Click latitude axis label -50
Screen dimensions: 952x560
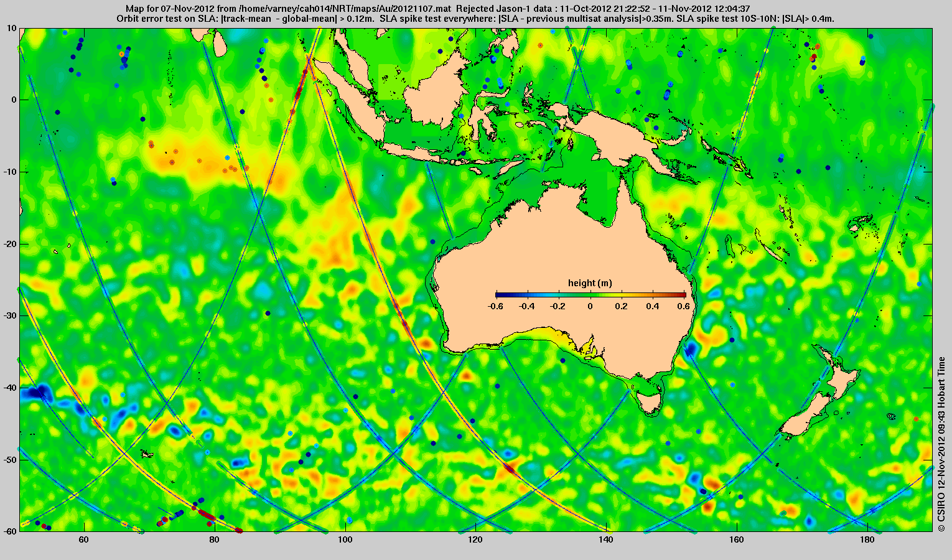click(x=9, y=459)
